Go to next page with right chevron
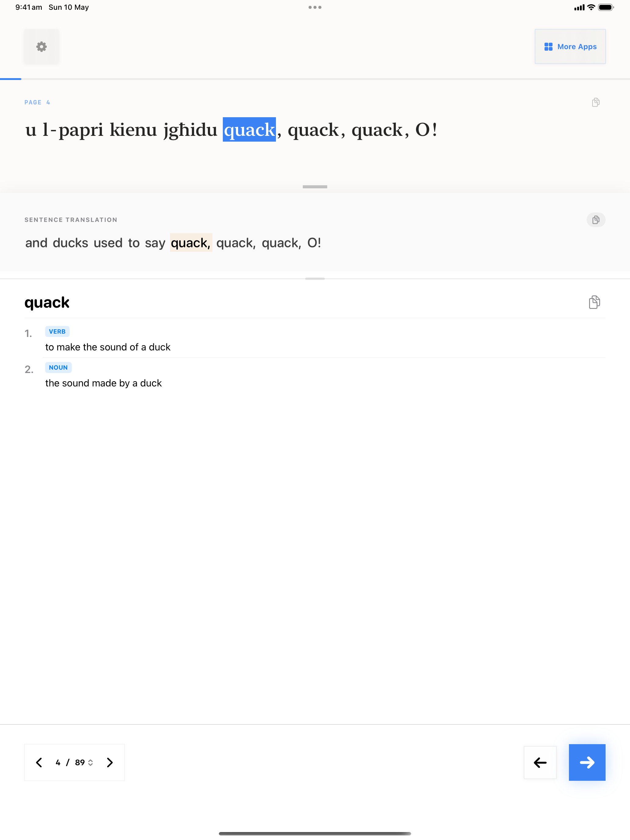Image resolution: width=630 pixels, height=840 pixels. coord(110,762)
